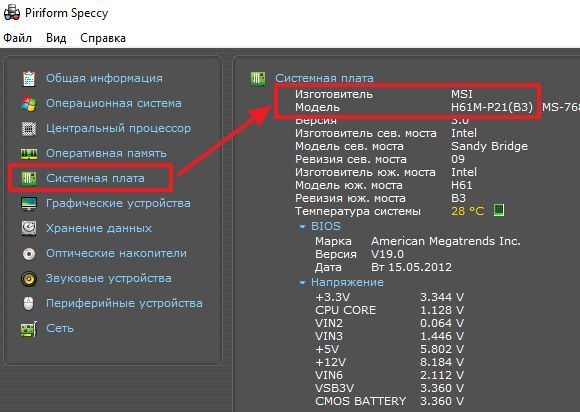
Task: Click the Температура системы label
Action: click(358, 212)
